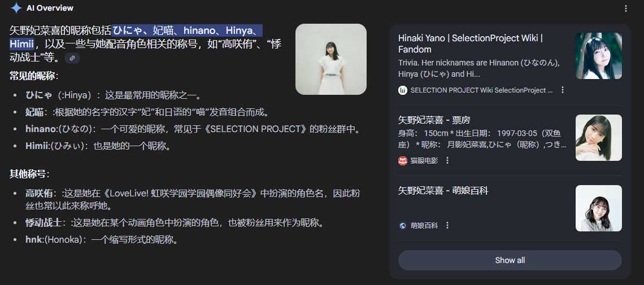
Task: Click the 妃喵 bullet item
Action: pyautogui.click(x=147, y=112)
